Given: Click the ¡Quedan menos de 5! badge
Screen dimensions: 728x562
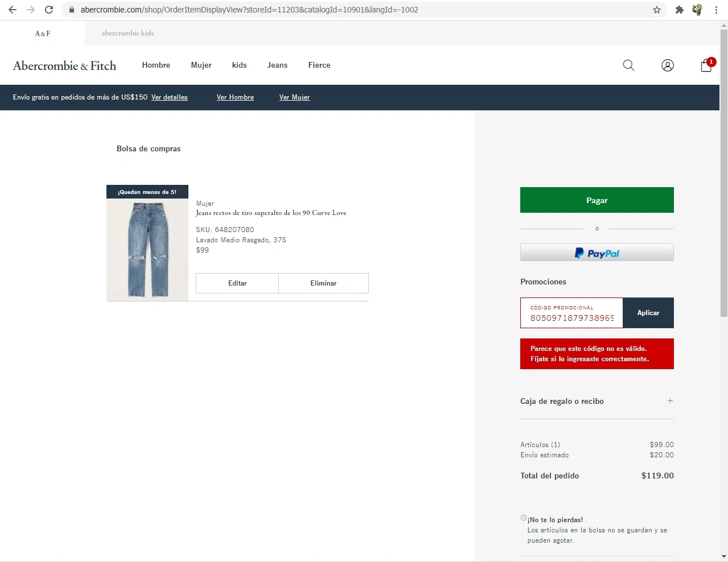Looking at the screenshot, I should [x=147, y=192].
